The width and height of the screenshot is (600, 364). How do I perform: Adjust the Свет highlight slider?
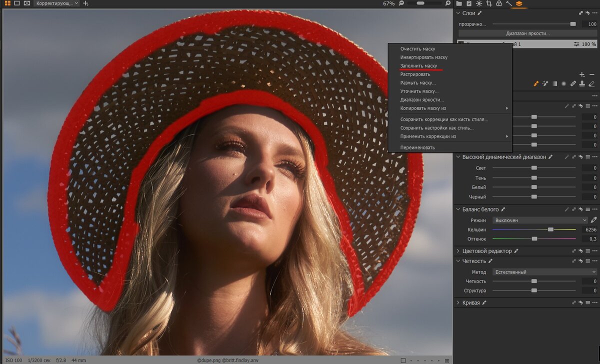click(534, 168)
